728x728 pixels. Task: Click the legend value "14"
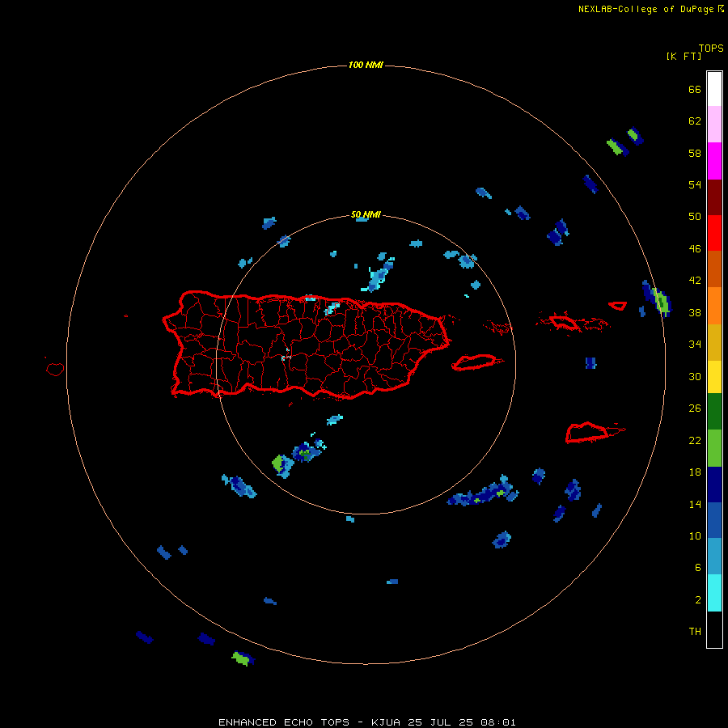[695, 504]
